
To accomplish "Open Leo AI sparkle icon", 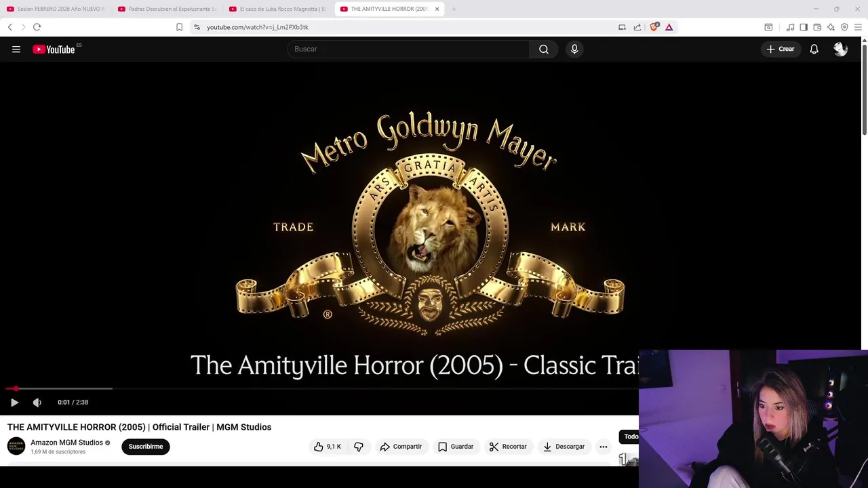I will pyautogui.click(x=831, y=27).
